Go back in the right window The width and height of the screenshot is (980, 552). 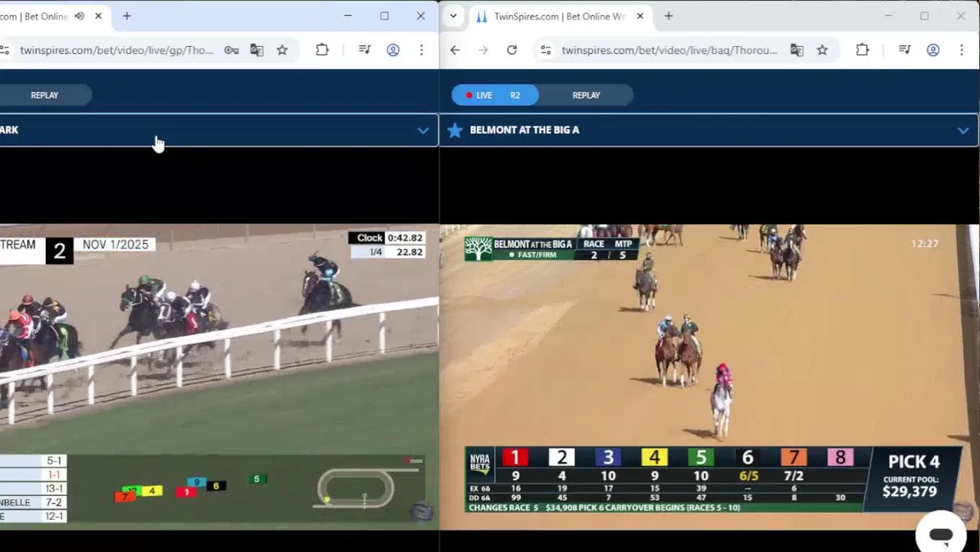tap(455, 51)
